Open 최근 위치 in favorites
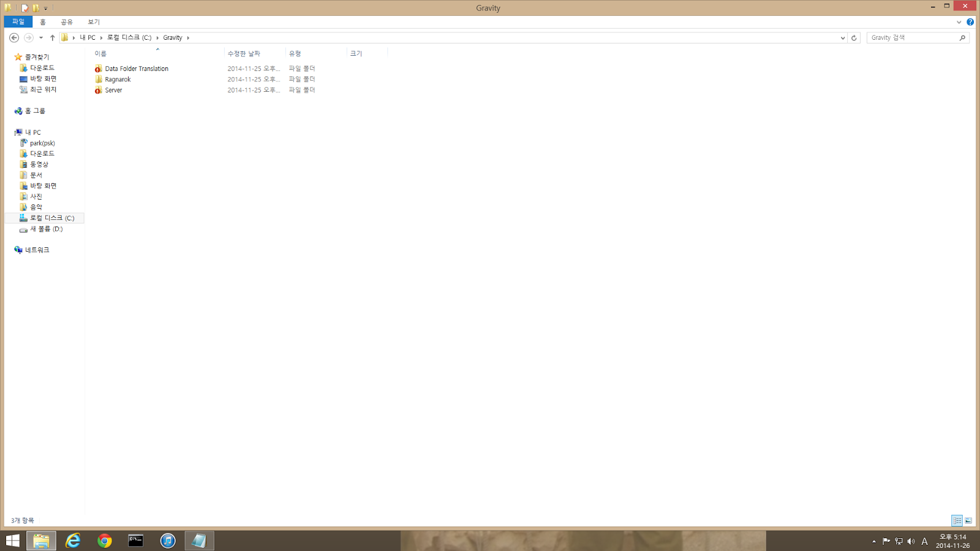Viewport: 980px width, 551px height. (x=43, y=89)
